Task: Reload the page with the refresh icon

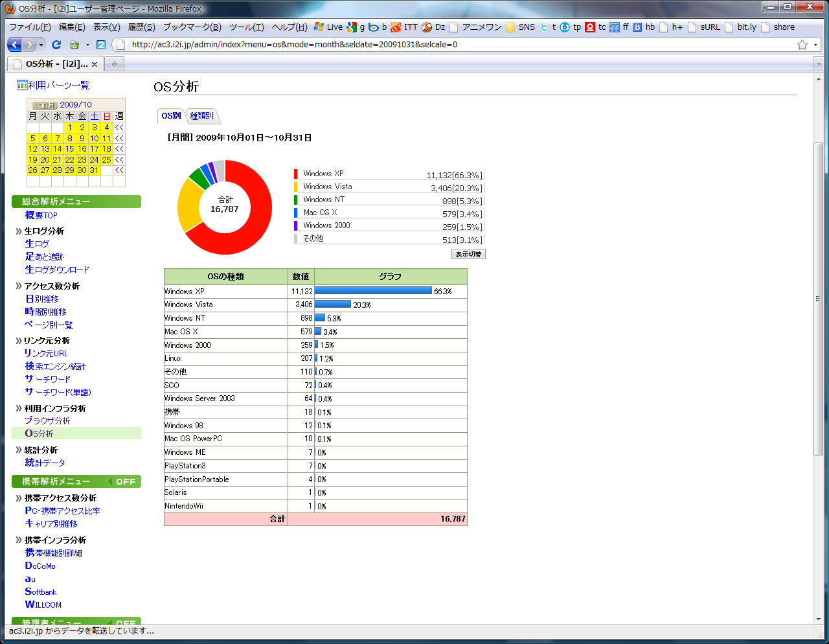Action: (x=56, y=45)
